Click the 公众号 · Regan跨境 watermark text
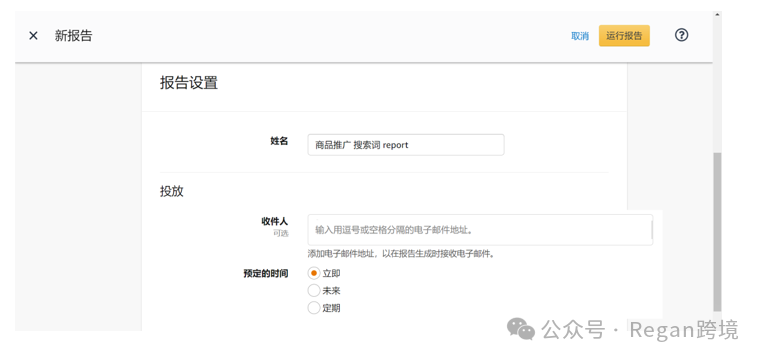Viewport: 763px width, 360px height. tap(640, 329)
